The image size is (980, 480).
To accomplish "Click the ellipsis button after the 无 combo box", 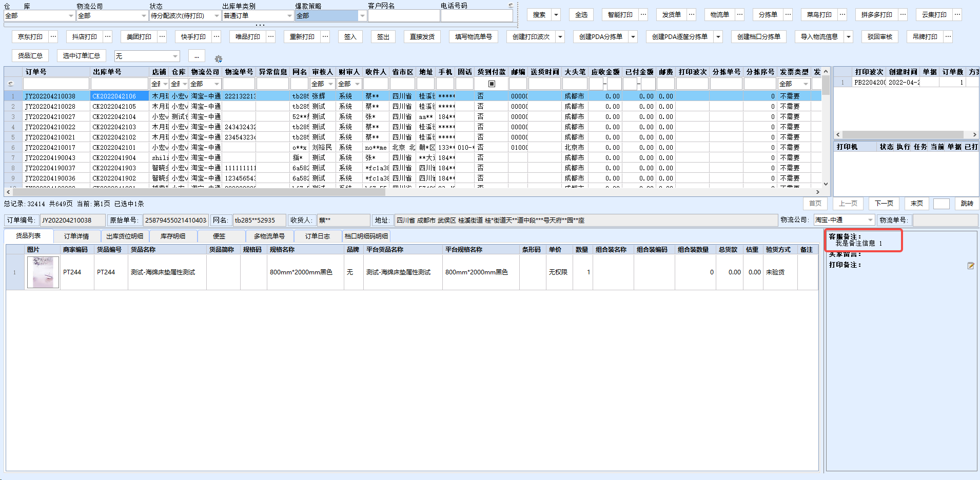I will (x=197, y=56).
